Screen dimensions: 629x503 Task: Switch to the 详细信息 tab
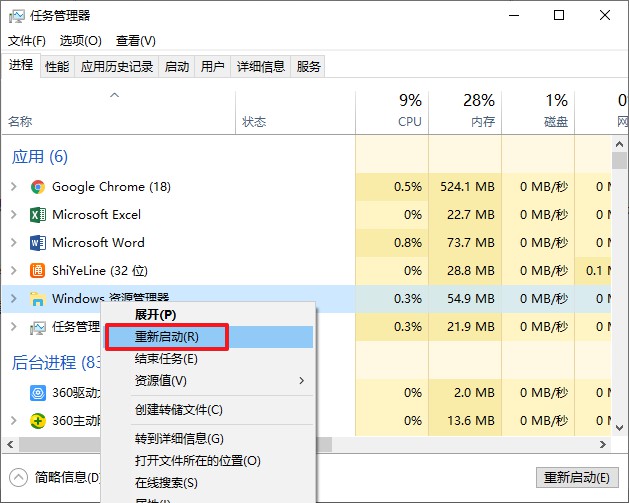[x=261, y=67]
